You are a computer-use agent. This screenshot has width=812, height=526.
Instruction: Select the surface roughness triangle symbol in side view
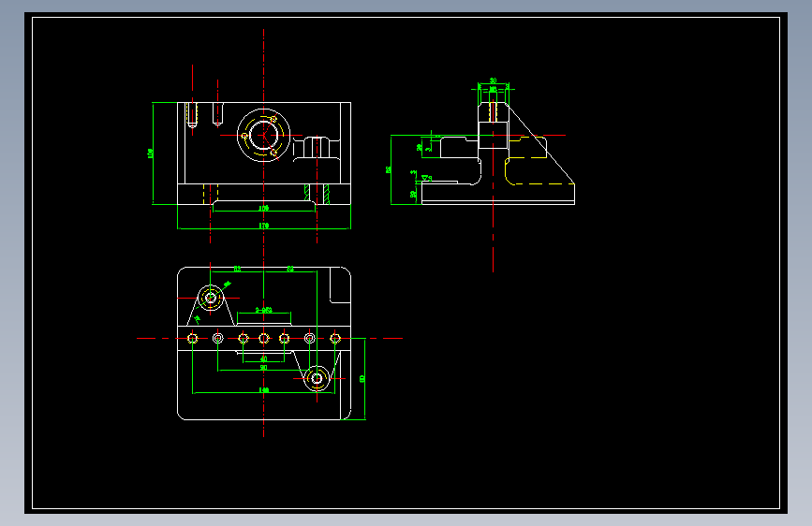pos(425,178)
